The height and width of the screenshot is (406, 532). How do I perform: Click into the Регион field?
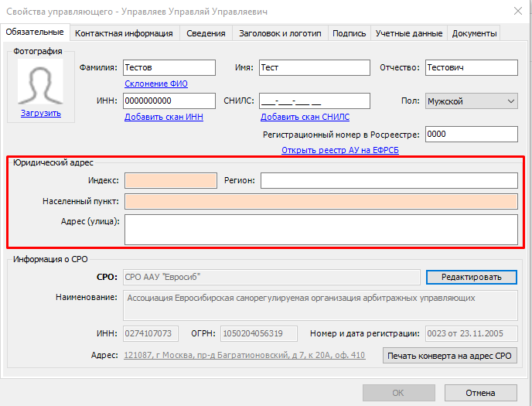coord(389,180)
